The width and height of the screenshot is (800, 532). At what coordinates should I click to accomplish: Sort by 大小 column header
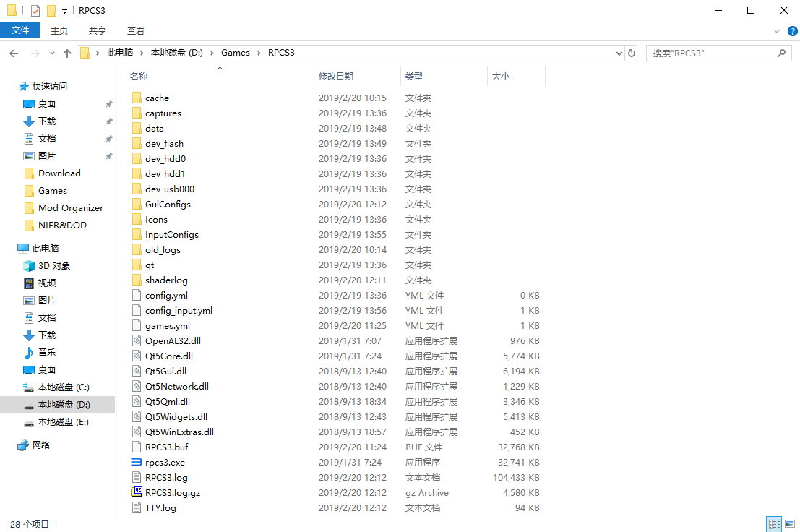(x=501, y=77)
